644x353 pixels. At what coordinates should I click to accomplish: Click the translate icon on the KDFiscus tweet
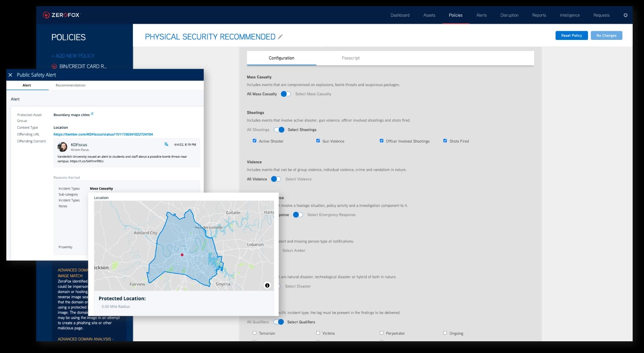click(x=167, y=144)
